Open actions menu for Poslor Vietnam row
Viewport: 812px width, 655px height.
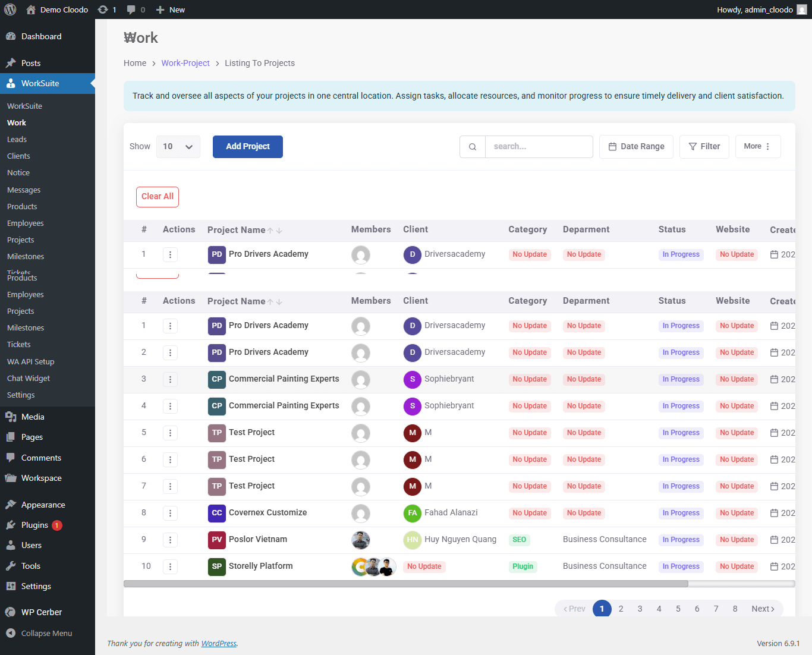pyautogui.click(x=170, y=540)
